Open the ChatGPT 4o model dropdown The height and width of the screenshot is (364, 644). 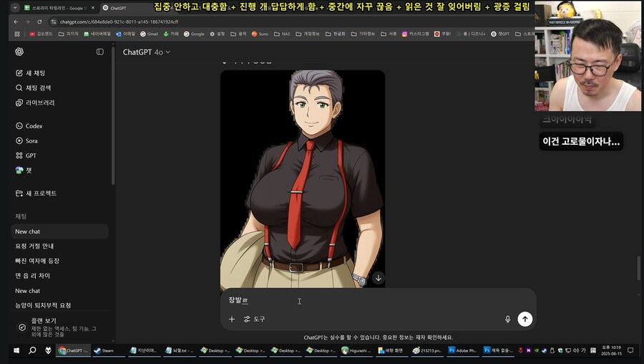pyautogui.click(x=146, y=52)
